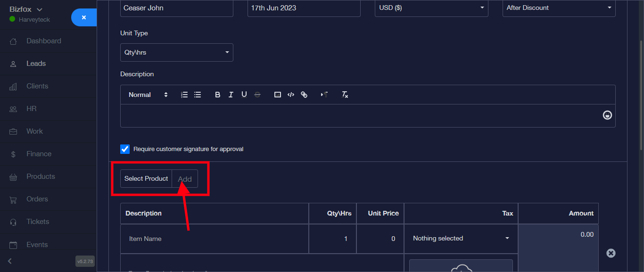644x272 pixels.
Task: Insert an ordered numbered list
Action: pos(184,95)
